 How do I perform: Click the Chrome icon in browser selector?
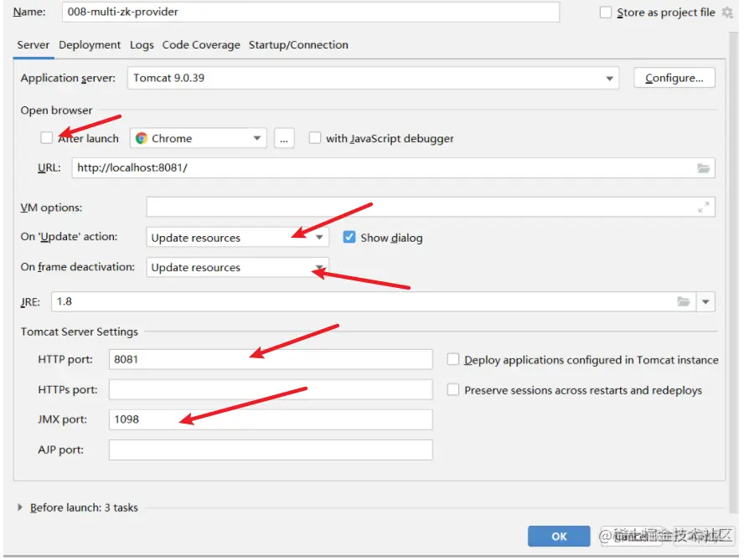point(142,138)
